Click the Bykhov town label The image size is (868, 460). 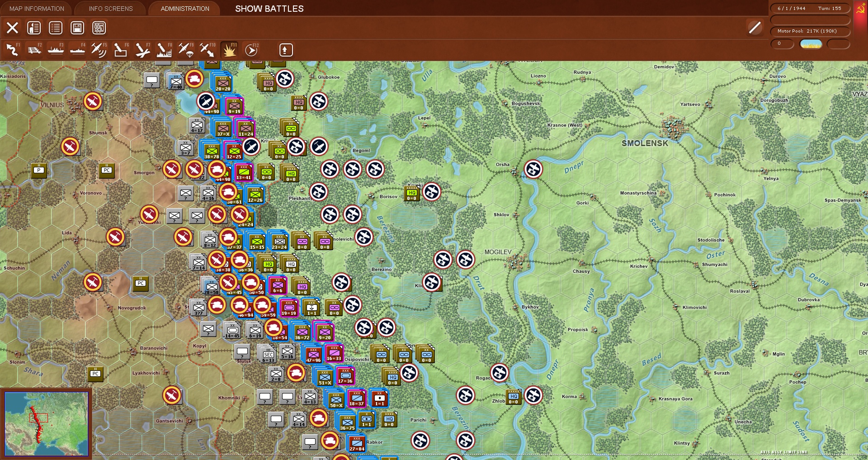coord(530,307)
